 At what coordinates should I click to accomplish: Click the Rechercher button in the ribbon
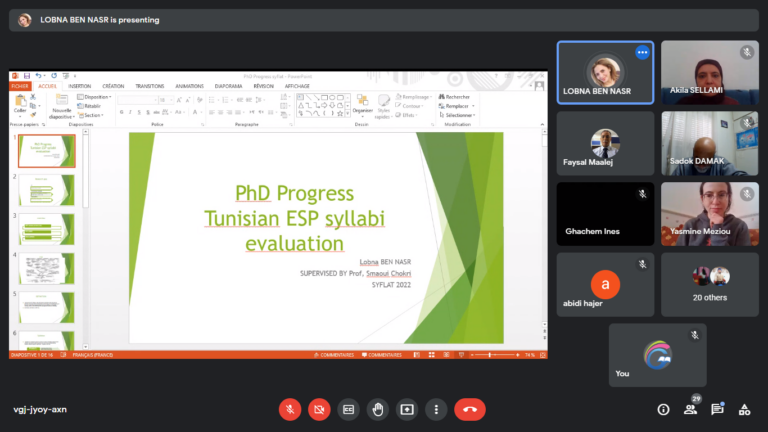[x=457, y=97]
